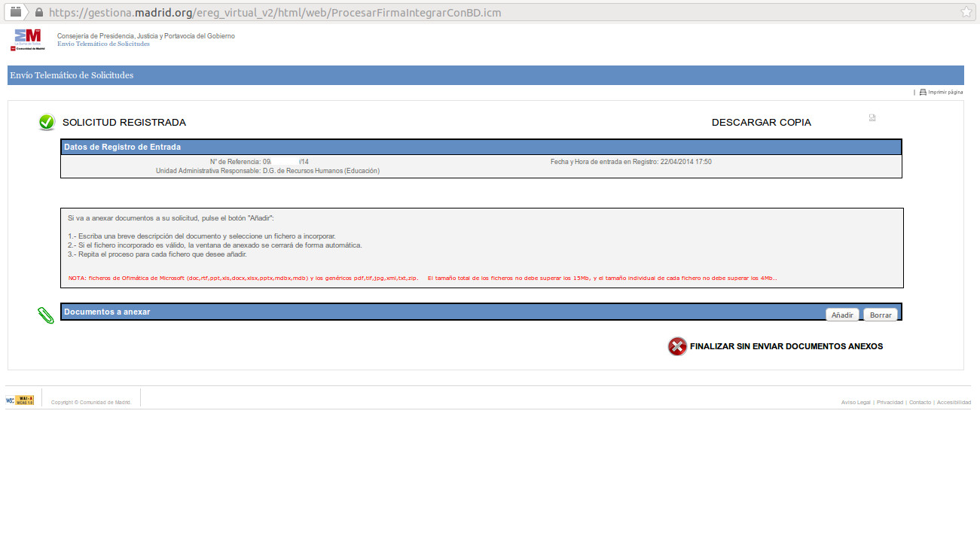Click the browser site identity icon
This screenshot has width=980, height=560.
pos(15,12)
